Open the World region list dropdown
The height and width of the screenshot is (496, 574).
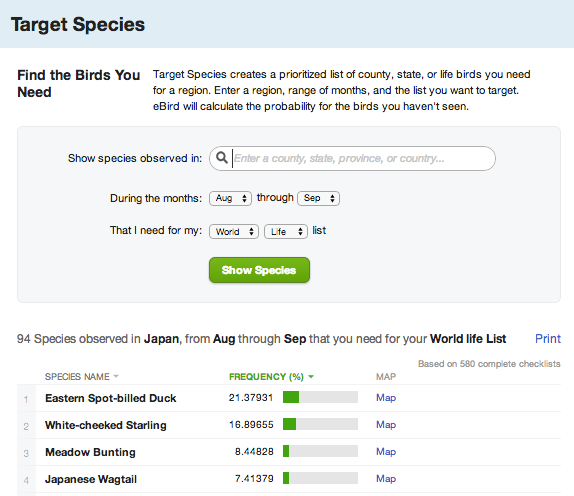coord(234,231)
